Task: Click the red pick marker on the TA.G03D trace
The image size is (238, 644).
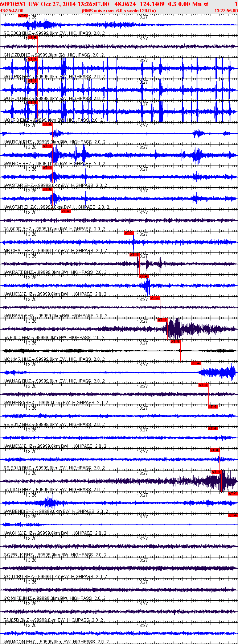Action: pyautogui.click(x=66, y=211)
